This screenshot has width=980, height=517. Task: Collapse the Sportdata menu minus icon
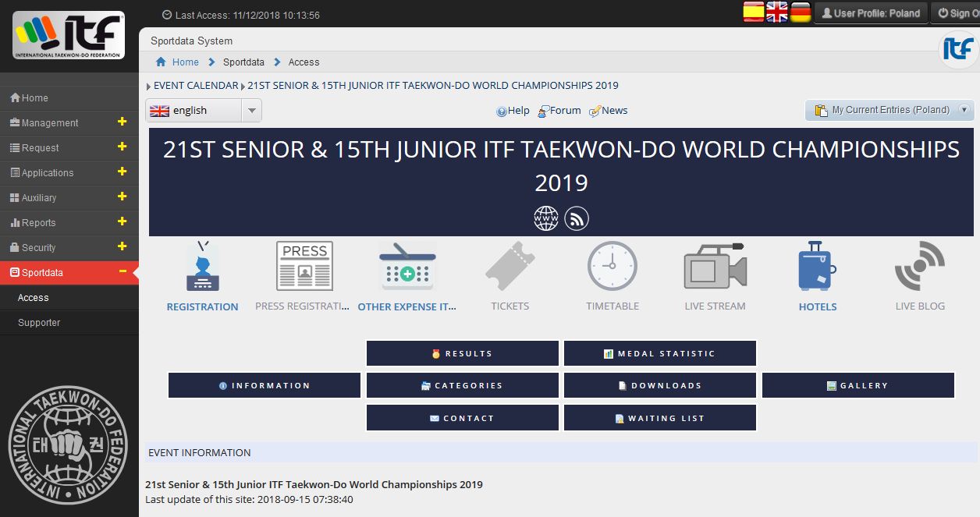coord(122,271)
